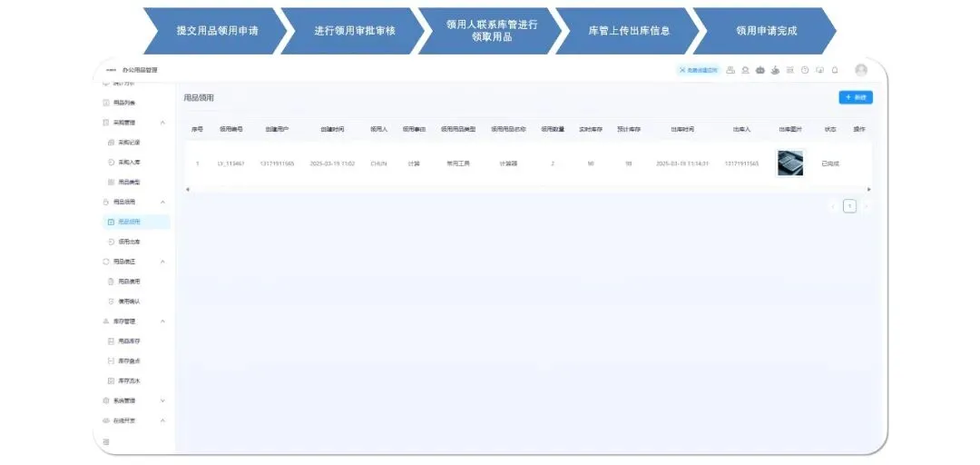Viewport: 980px width, 465px height.
Task: Click the CHUN recipient cell
Action: coord(378,163)
